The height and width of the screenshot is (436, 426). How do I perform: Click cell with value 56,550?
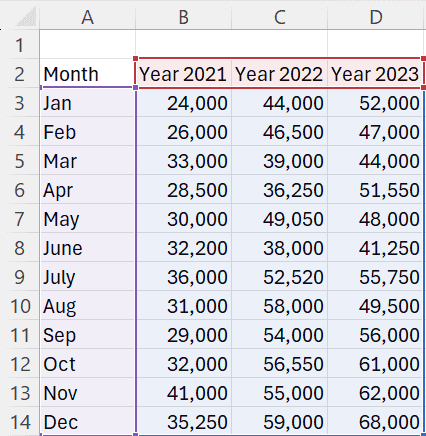point(279,364)
